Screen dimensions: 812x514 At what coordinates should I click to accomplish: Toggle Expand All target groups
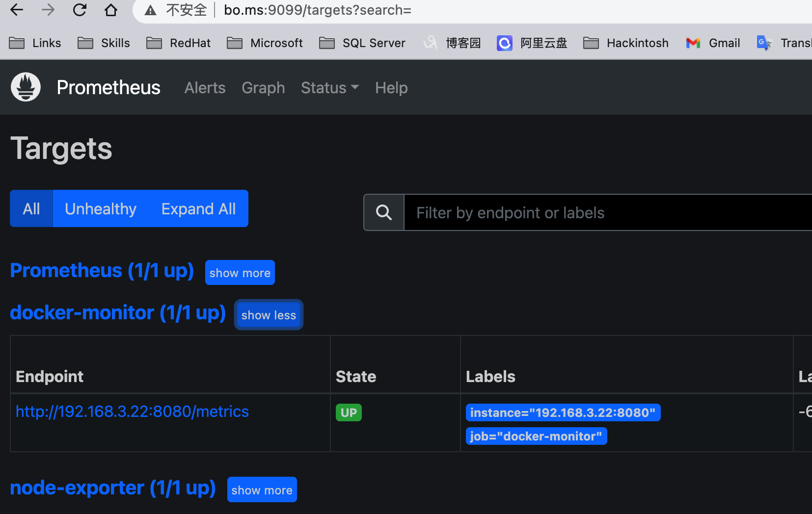(198, 208)
